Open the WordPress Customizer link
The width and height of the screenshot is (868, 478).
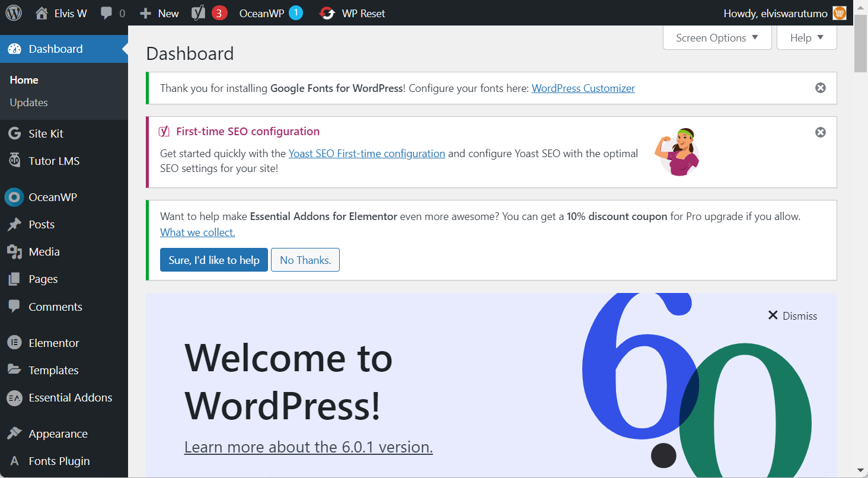(x=583, y=88)
